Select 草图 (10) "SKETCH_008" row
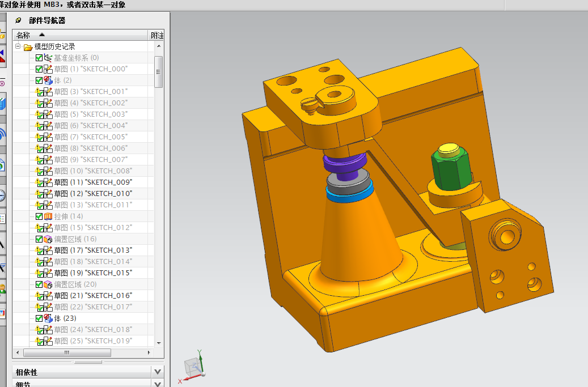The height and width of the screenshot is (387, 588). pos(83,171)
